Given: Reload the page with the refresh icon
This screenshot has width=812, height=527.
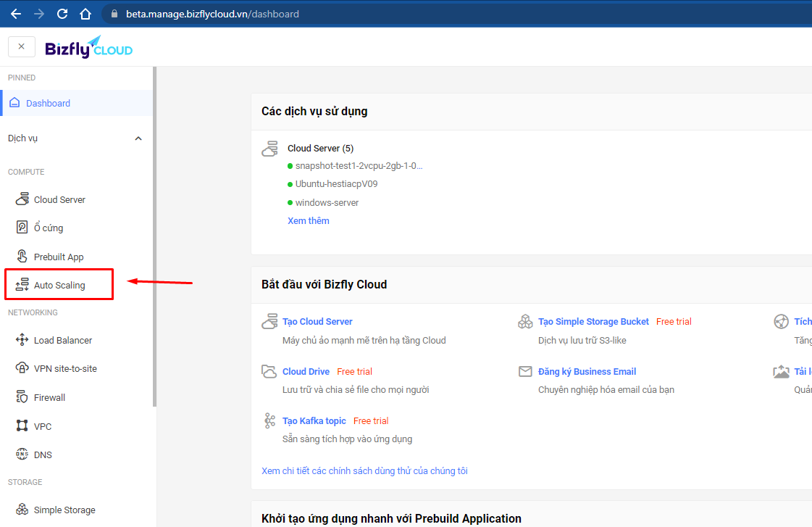Looking at the screenshot, I should [62, 14].
